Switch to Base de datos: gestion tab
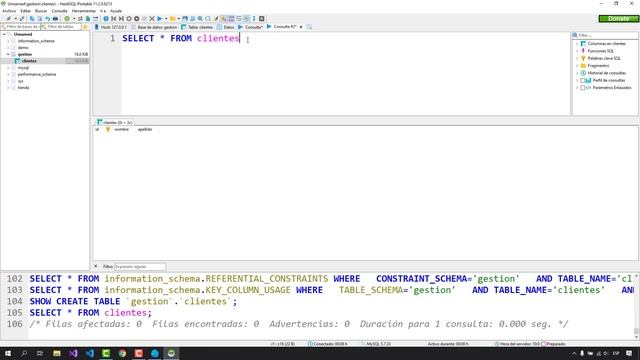 point(154,27)
